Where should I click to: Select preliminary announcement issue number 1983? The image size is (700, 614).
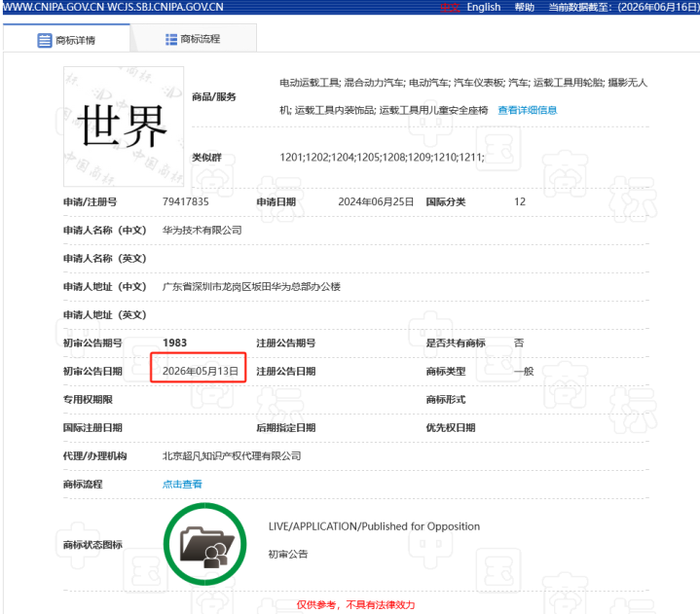174,343
